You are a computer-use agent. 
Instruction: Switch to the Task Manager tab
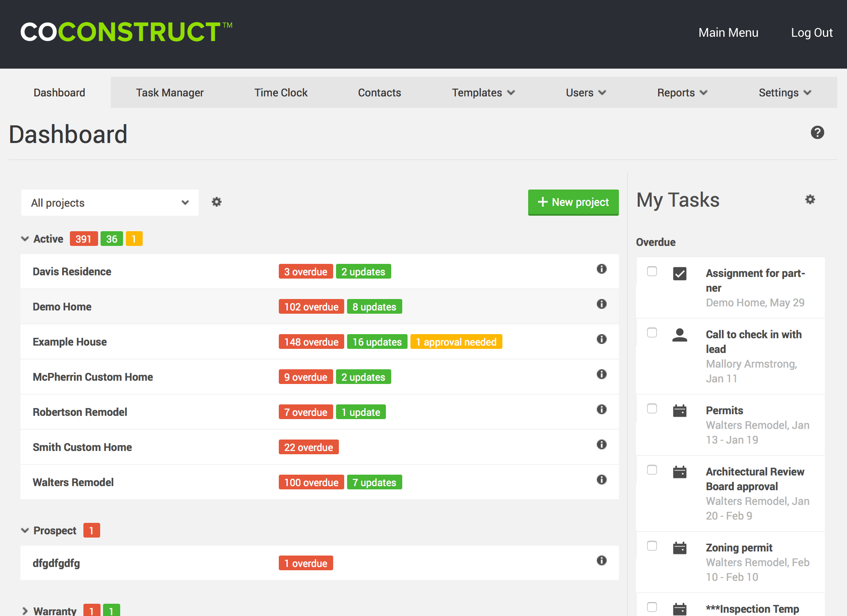click(x=170, y=93)
